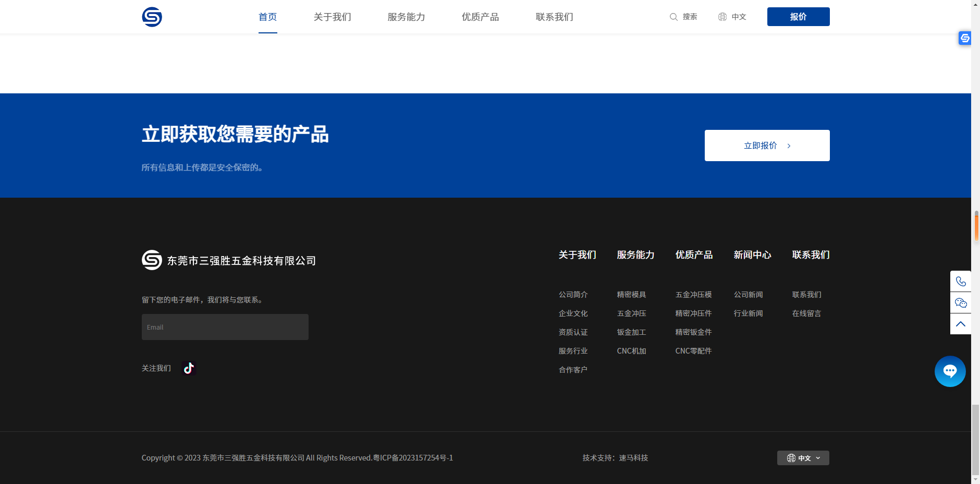980x484 pixels.
Task: Click the blue 报价 button
Action: point(798,17)
